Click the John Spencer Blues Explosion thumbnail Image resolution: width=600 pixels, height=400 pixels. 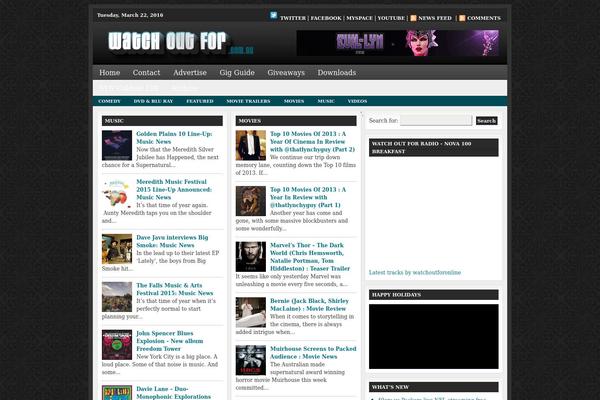tap(117, 345)
